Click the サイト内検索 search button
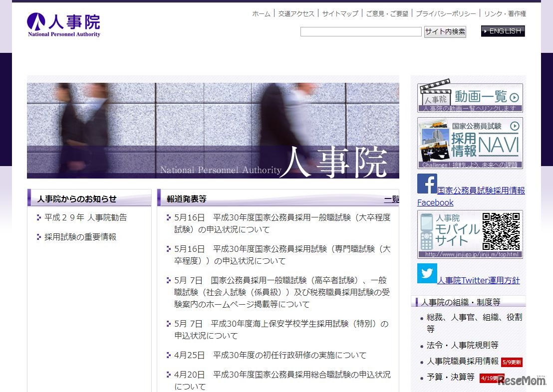 click(445, 32)
